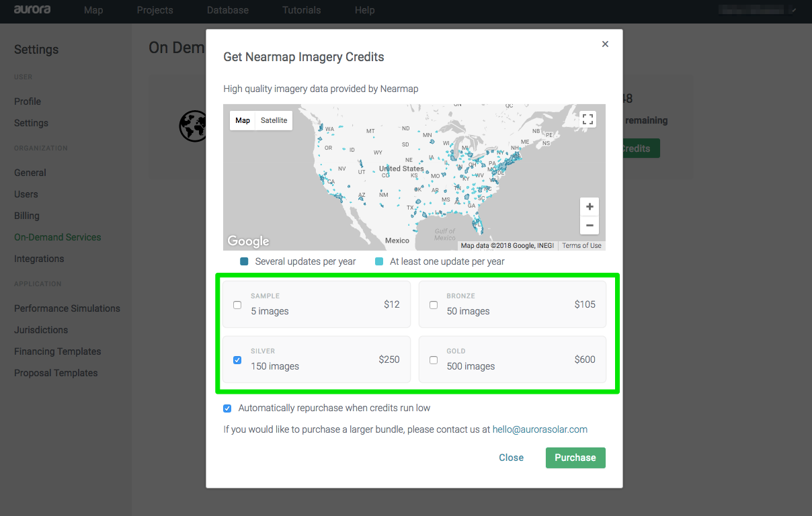Click the '50 images' label
The image size is (812, 516).
[468, 311]
